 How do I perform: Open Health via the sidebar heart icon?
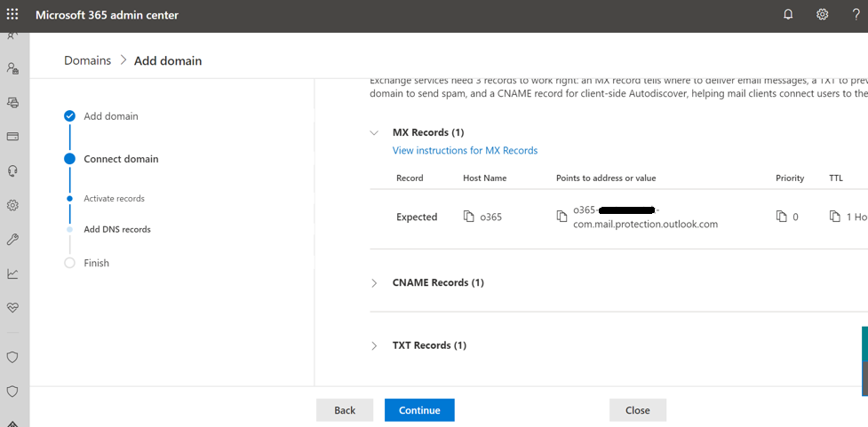[12, 307]
